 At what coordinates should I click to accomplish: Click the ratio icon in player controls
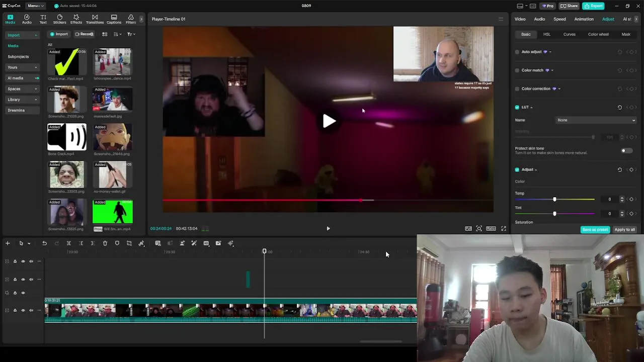pyautogui.click(x=491, y=229)
